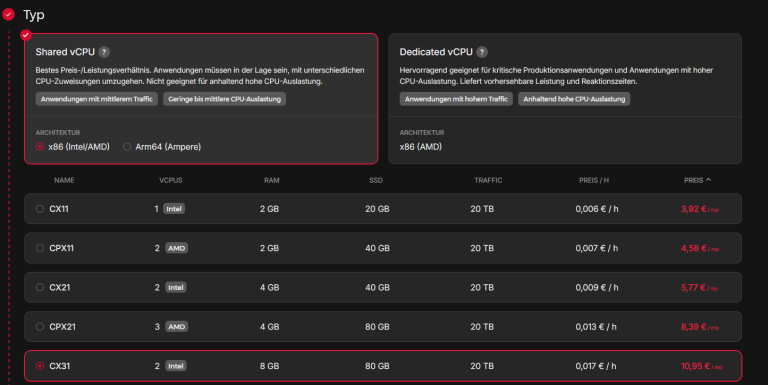Choose the CX31 server radio button

[x=40, y=366]
